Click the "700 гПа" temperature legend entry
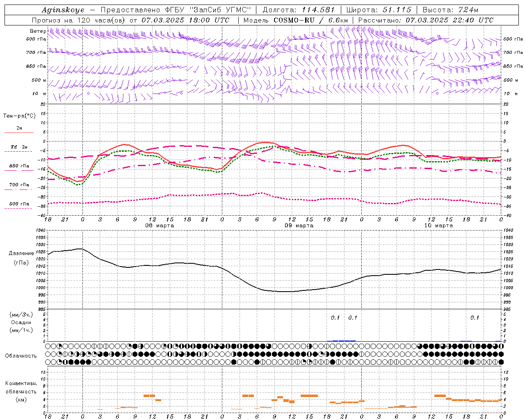This screenshot has height=420, width=525. [19, 185]
